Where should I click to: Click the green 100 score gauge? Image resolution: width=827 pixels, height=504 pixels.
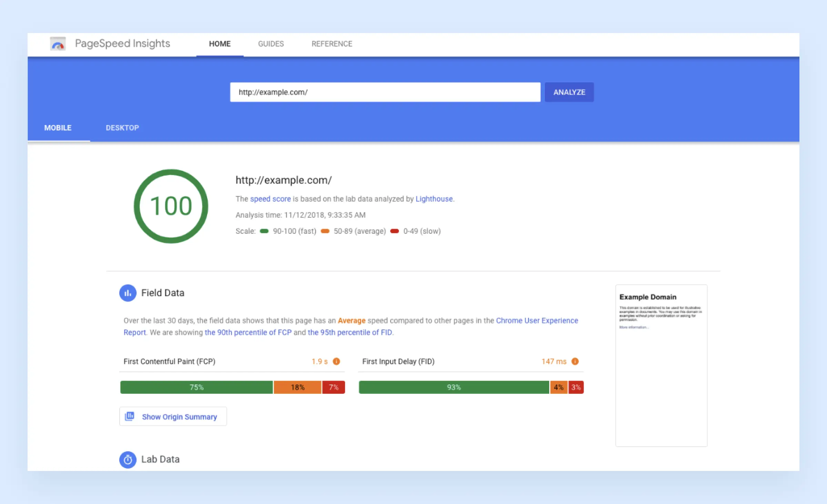(171, 206)
